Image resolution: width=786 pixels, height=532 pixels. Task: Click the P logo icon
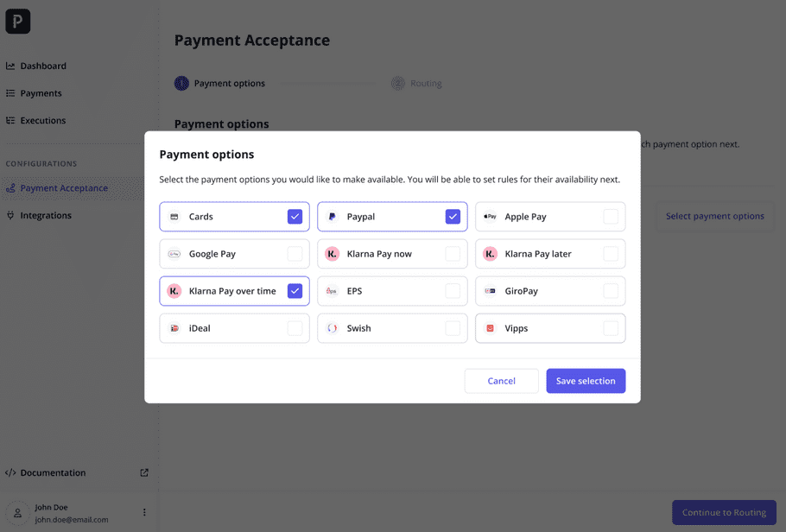pyautogui.click(x=17, y=21)
